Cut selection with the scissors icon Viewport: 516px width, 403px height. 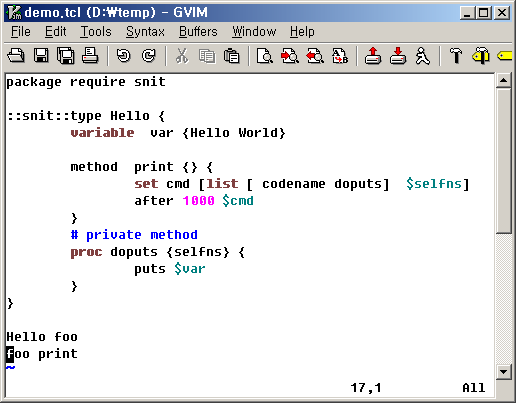tap(182, 56)
